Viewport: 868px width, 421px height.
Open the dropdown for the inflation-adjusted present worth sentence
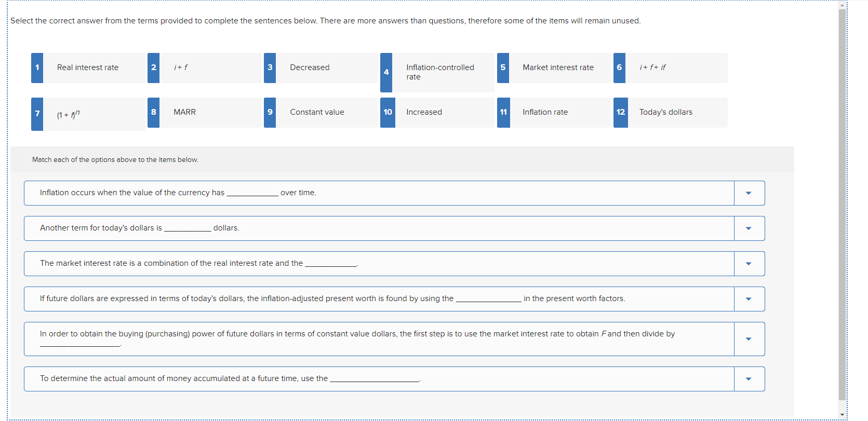click(749, 298)
